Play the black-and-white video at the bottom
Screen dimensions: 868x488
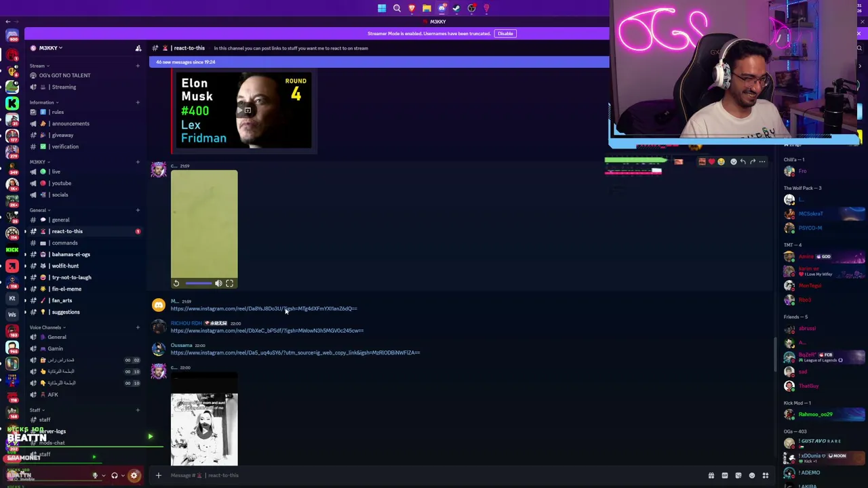click(x=204, y=430)
